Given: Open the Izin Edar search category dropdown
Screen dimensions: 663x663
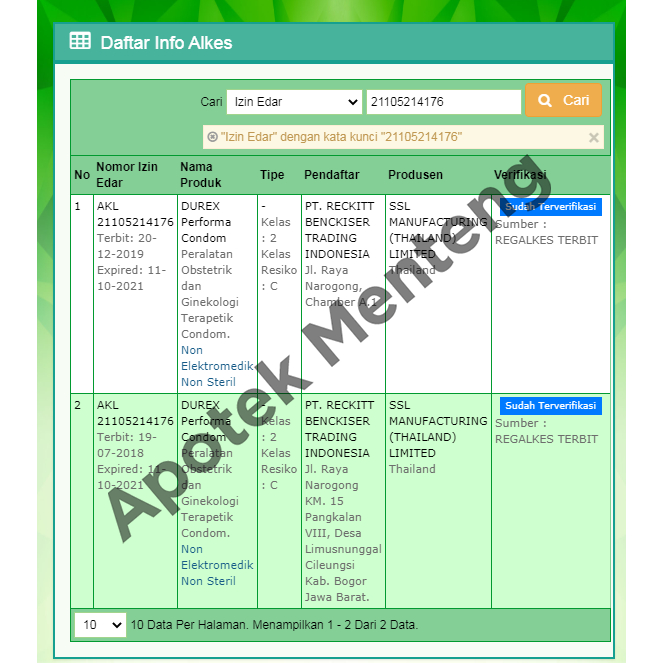Looking at the screenshot, I should tap(294, 102).
